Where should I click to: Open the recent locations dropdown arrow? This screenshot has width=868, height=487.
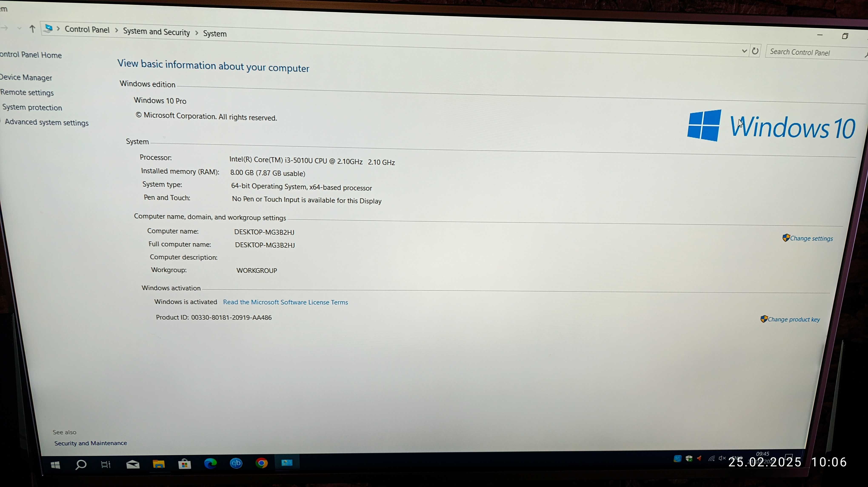[19, 28]
